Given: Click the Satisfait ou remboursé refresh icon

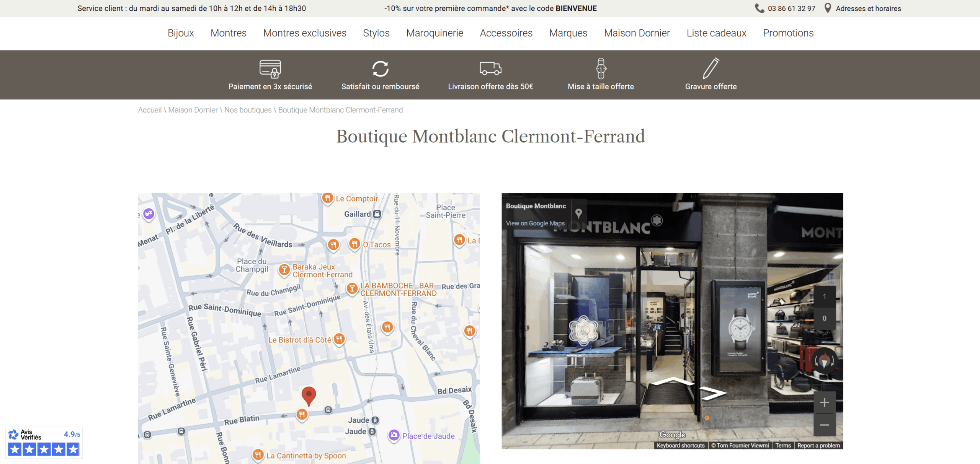Looking at the screenshot, I should (x=381, y=69).
